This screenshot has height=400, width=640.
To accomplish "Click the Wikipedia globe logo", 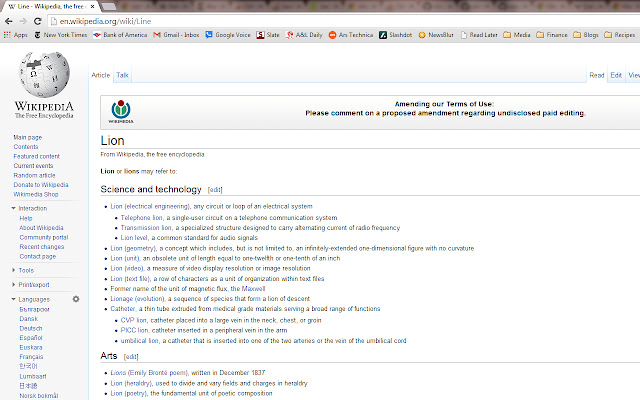I will pyautogui.click(x=44, y=74).
